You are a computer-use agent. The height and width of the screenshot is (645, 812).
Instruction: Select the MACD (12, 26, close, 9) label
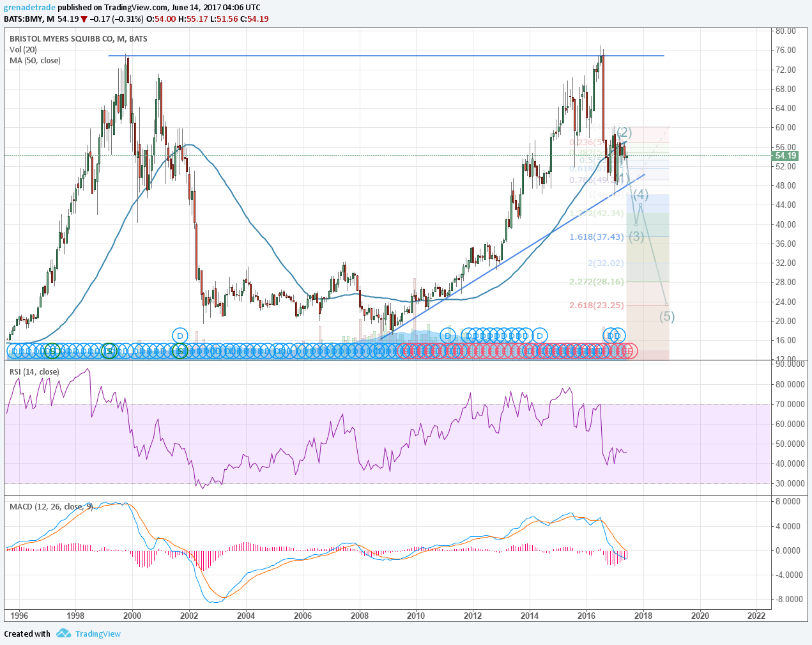pyautogui.click(x=51, y=507)
